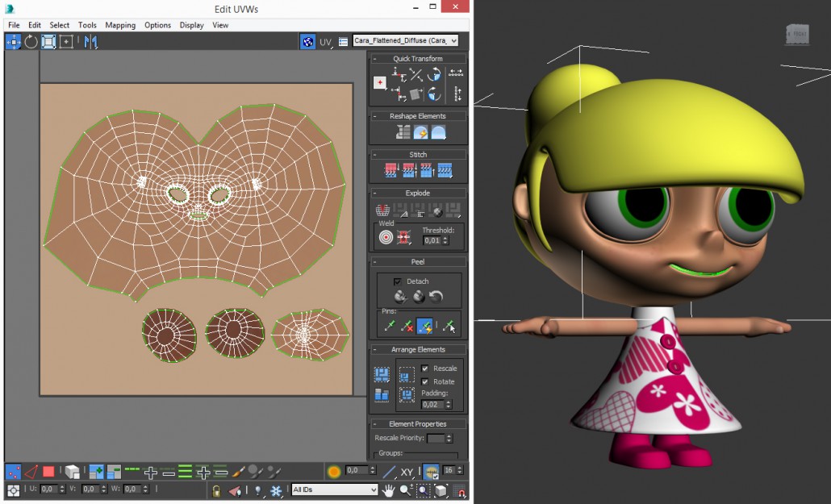
Task: Select the Move Selected Subobject tool
Action: [x=13, y=41]
